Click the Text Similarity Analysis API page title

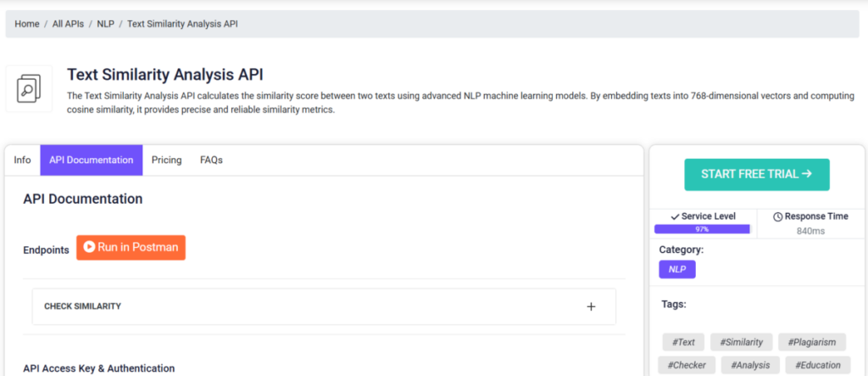pos(165,75)
